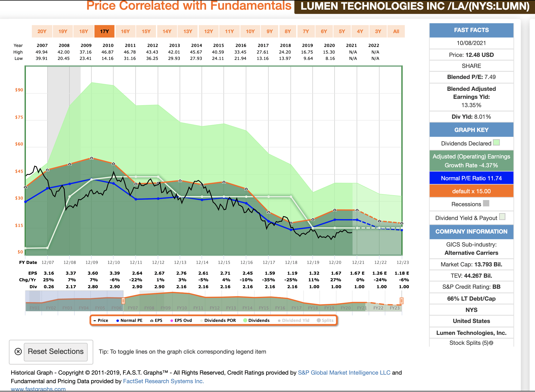Click the 1.67 E estimate for 12/21

(357, 273)
